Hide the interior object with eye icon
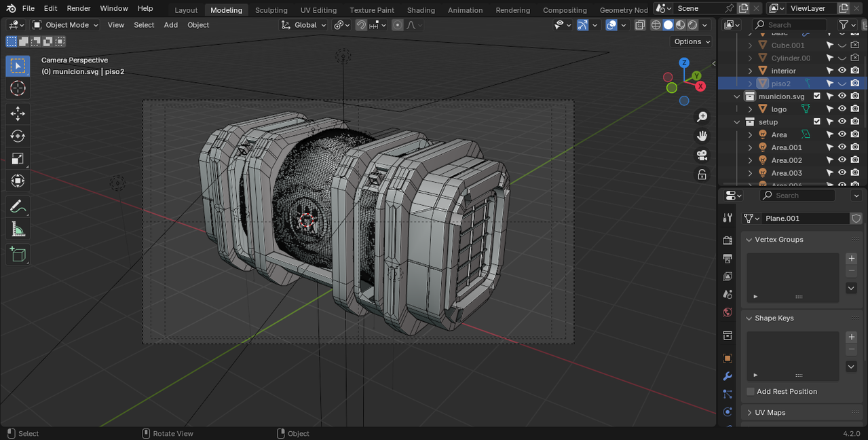 (842, 71)
